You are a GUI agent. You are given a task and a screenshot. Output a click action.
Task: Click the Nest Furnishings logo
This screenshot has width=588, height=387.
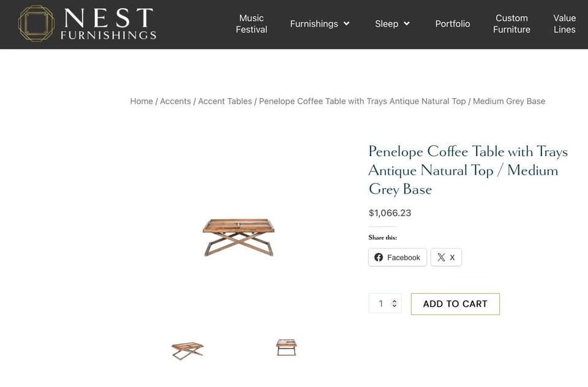click(87, 24)
